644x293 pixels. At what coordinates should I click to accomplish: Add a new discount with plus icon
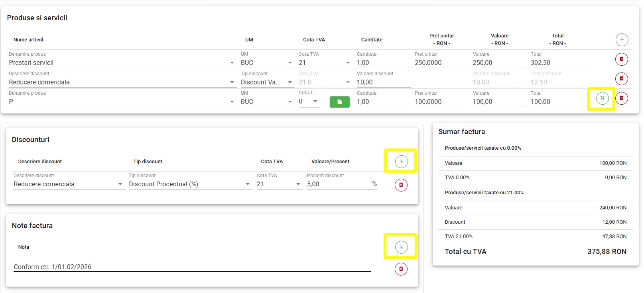[401, 161]
